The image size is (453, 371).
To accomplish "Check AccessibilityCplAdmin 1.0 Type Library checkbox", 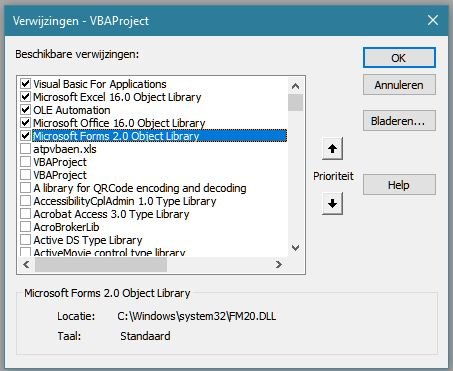I will pyautogui.click(x=25, y=201).
